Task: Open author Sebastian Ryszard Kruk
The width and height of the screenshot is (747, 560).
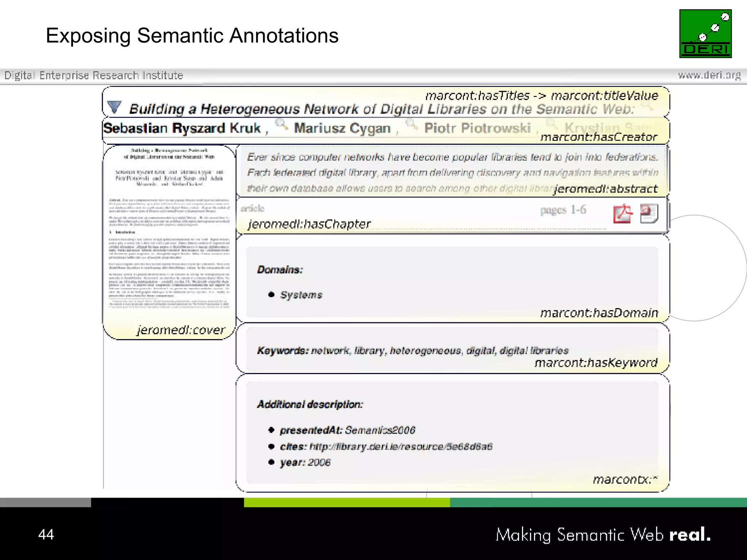Action: coord(182,128)
